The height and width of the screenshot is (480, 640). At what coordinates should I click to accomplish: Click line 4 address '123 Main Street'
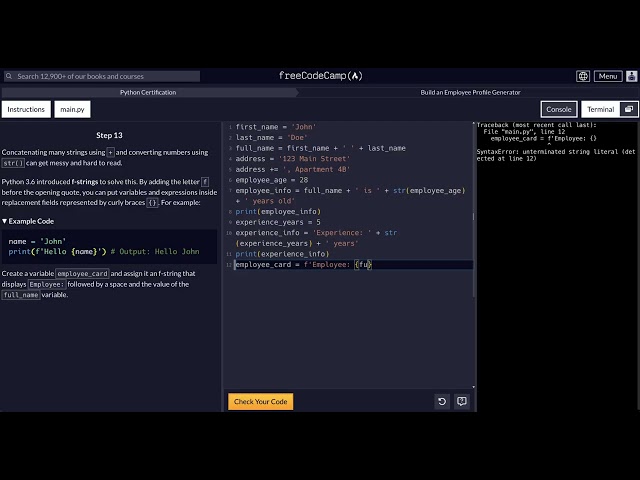tap(292, 159)
